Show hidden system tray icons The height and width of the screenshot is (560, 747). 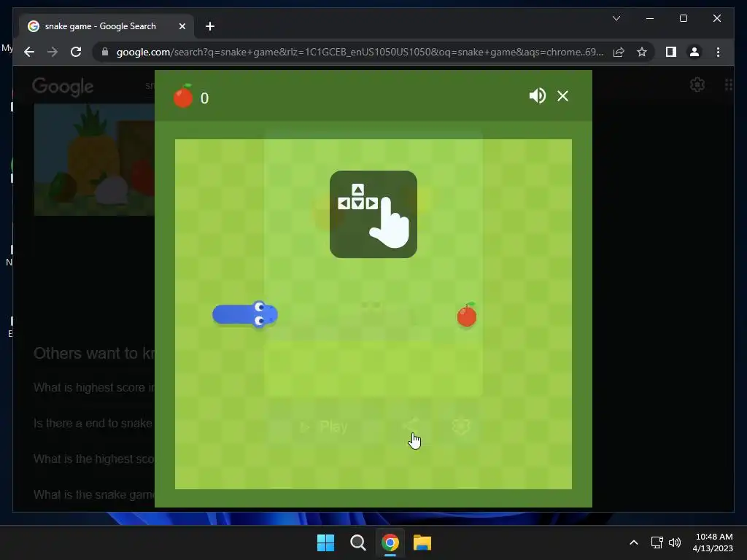(634, 542)
